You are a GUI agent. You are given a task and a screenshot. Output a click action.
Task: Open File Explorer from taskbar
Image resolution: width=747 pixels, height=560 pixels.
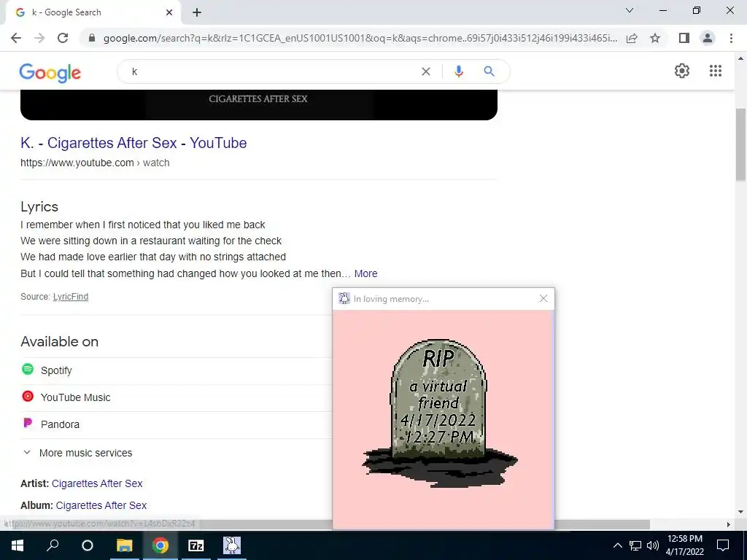(x=124, y=545)
